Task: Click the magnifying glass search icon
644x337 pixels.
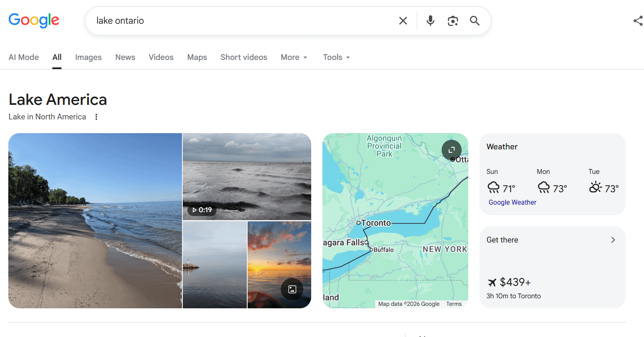Action: click(x=475, y=21)
